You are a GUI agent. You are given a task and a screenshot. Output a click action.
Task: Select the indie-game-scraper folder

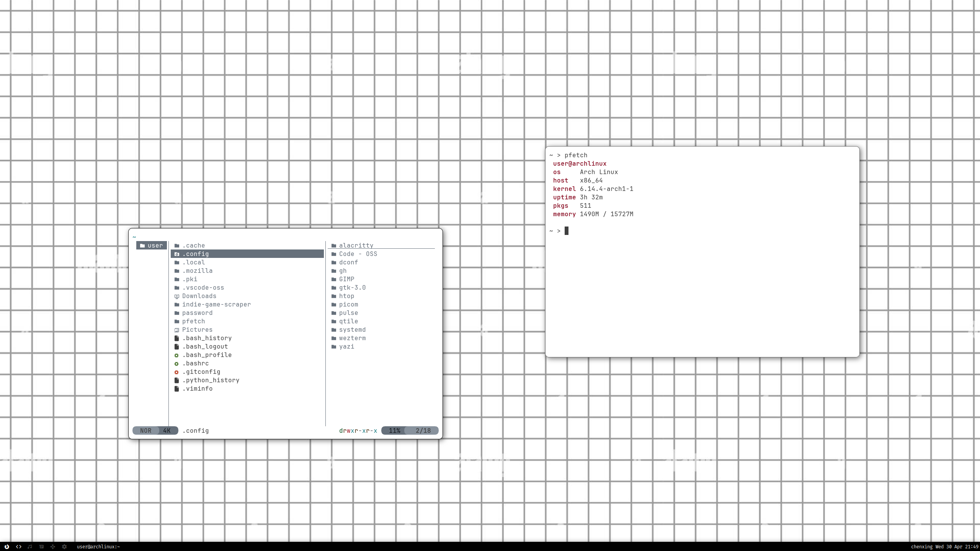(x=247, y=305)
